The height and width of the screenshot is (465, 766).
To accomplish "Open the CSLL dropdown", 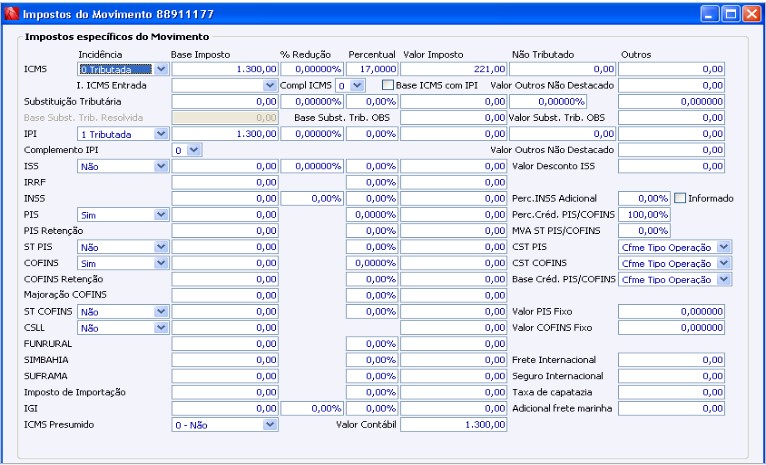I will pos(161,328).
